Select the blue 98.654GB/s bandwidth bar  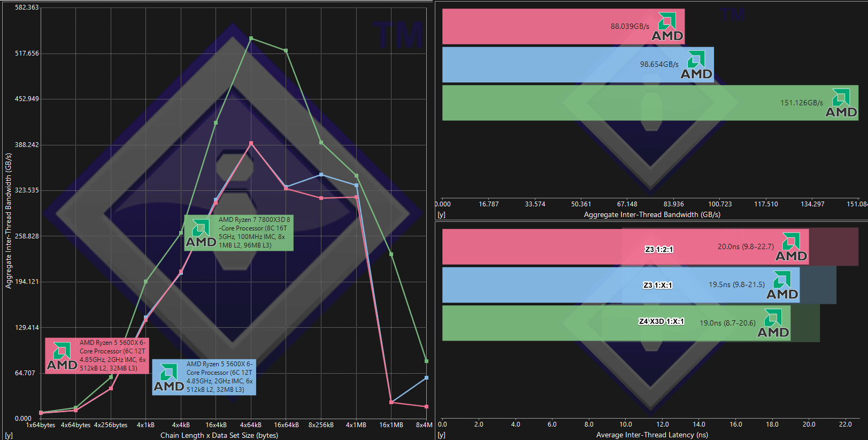[x=578, y=65]
